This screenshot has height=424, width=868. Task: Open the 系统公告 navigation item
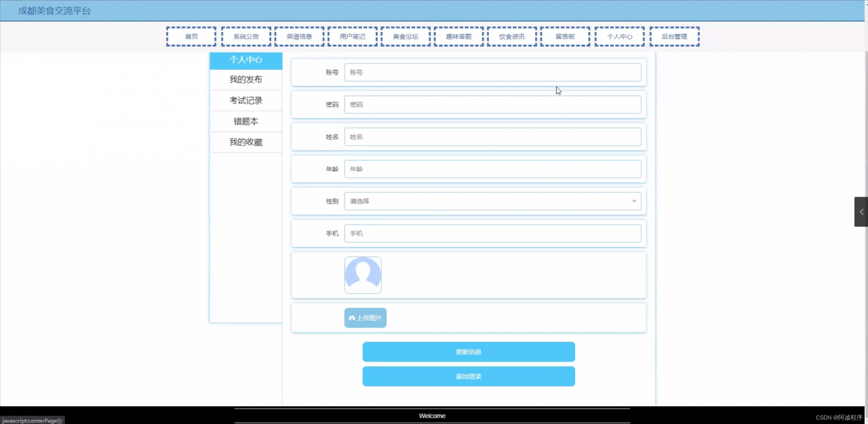coord(245,37)
